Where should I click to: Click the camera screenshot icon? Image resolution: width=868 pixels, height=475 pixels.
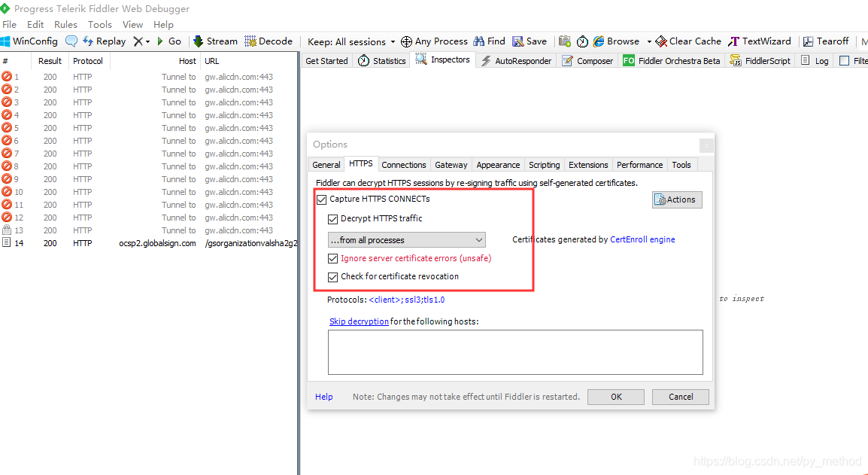pos(565,41)
